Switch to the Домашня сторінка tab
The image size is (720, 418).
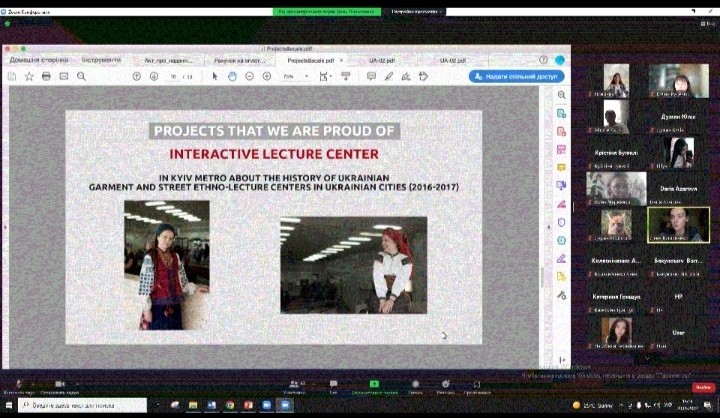pos(39,60)
